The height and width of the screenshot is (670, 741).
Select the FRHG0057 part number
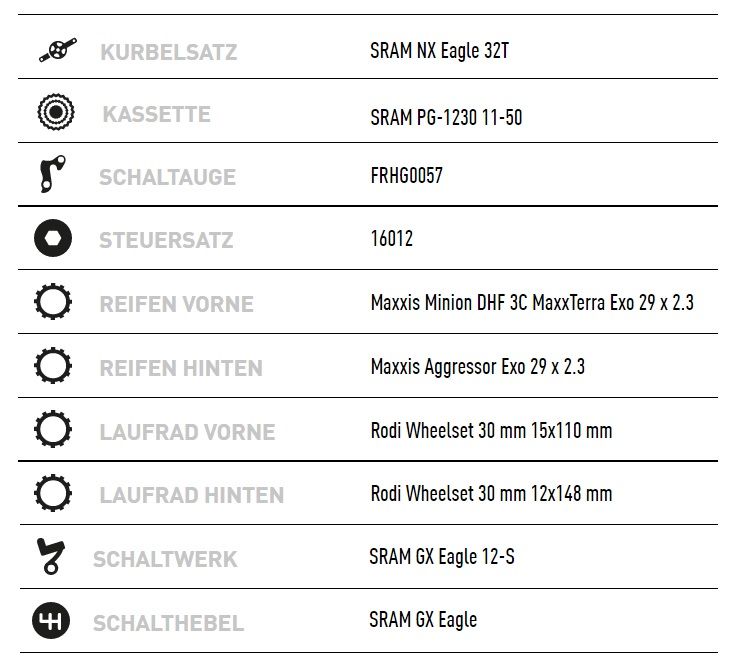[406, 176]
